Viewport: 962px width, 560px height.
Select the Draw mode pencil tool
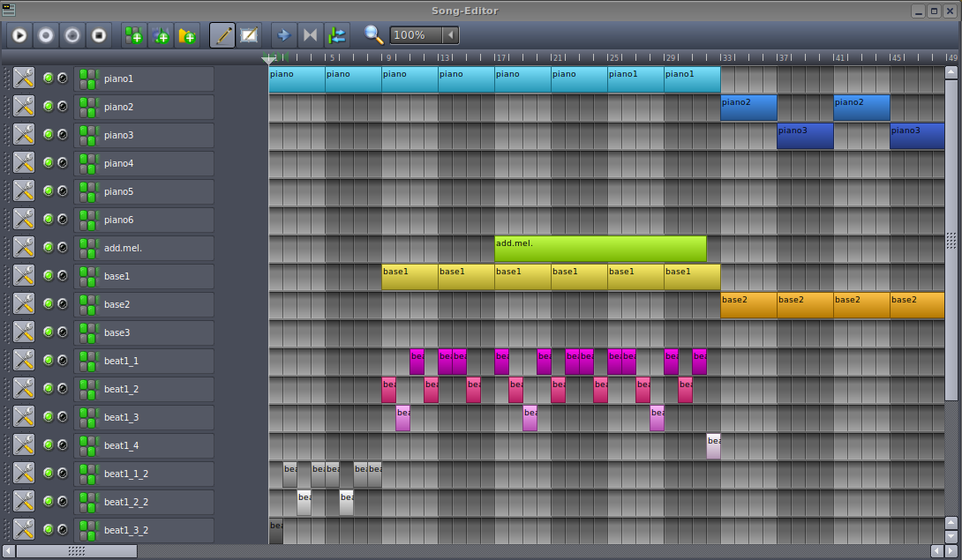[222, 35]
